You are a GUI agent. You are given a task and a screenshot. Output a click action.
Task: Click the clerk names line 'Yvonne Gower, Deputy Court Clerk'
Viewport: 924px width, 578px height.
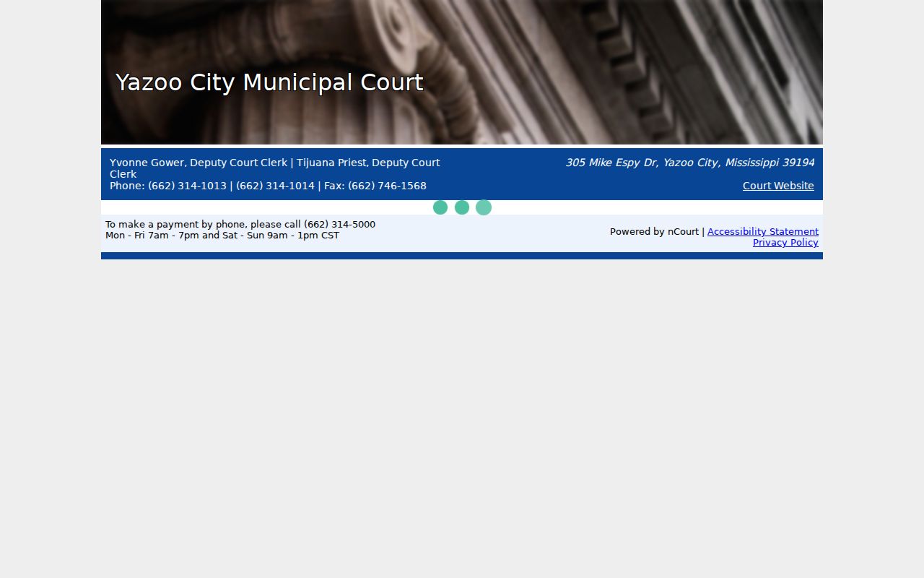(199, 163)
